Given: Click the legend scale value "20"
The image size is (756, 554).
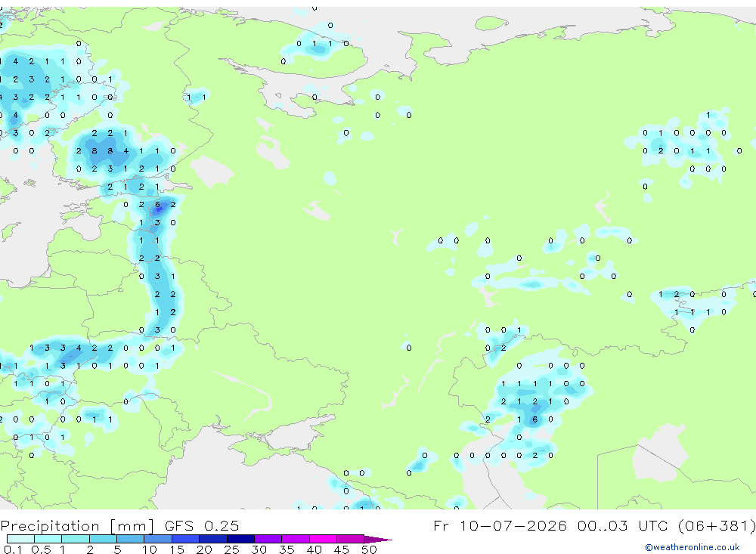Looking at the screenshot, I should 204,549.
